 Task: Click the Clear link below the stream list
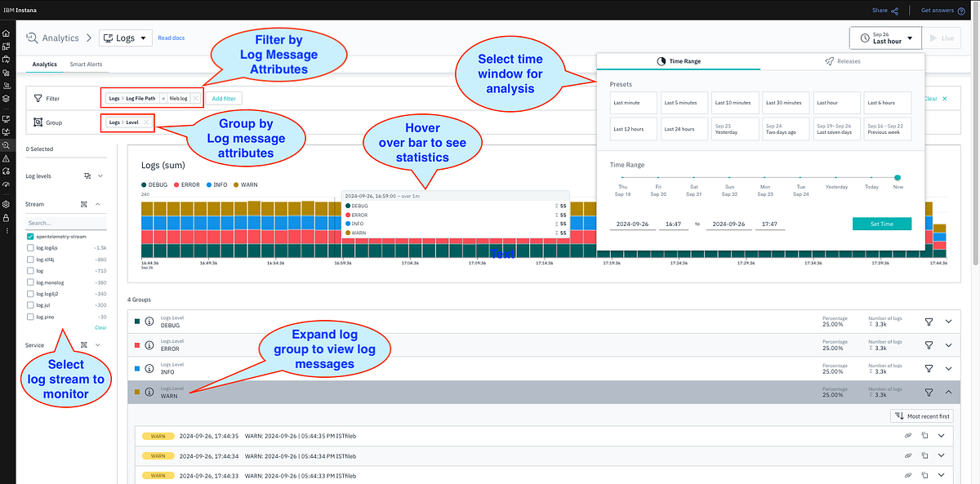pyautogui.click(x=101, y=328)
